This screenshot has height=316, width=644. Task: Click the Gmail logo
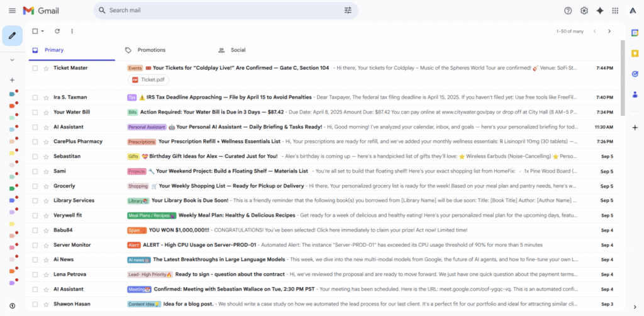(41, 11)
